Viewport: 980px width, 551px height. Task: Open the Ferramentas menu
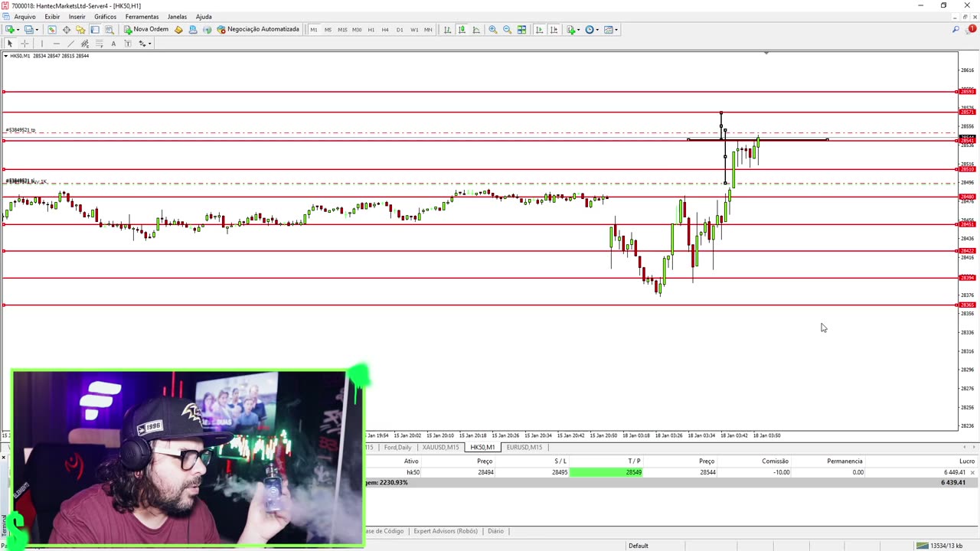tap(142, 17)
